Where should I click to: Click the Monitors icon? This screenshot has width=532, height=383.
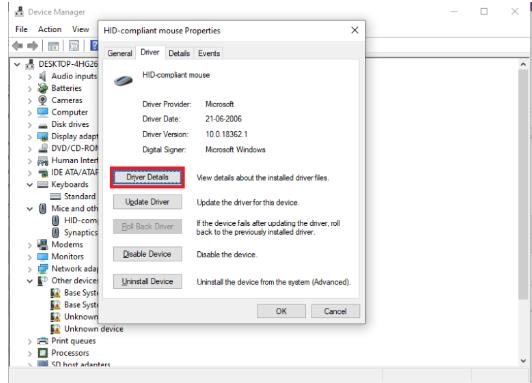tap(43, 256)
